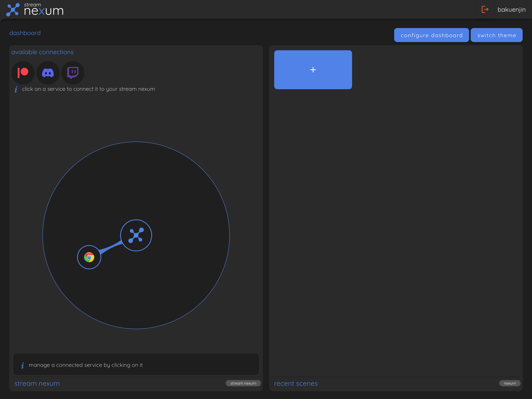
Task: Connect the Twitch service
Action: 73,73
